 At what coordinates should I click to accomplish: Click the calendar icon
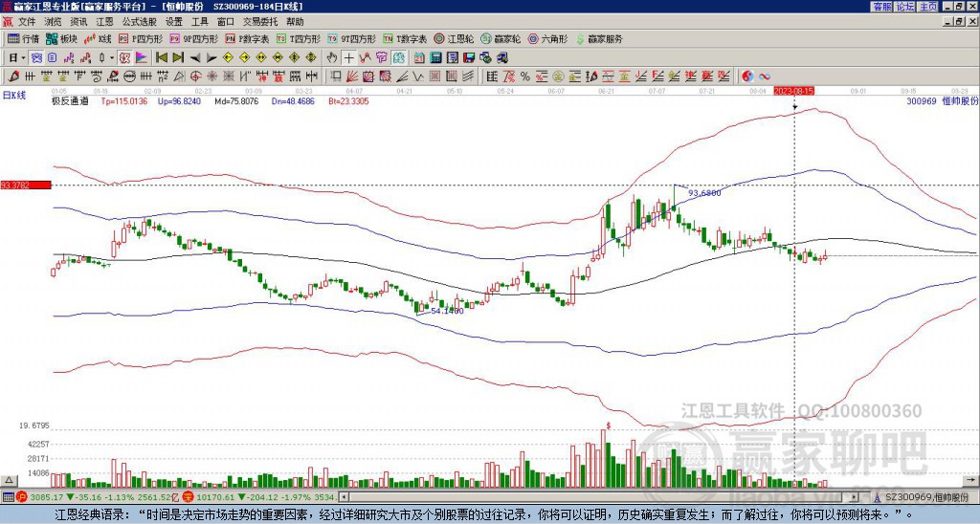point(419,57)
